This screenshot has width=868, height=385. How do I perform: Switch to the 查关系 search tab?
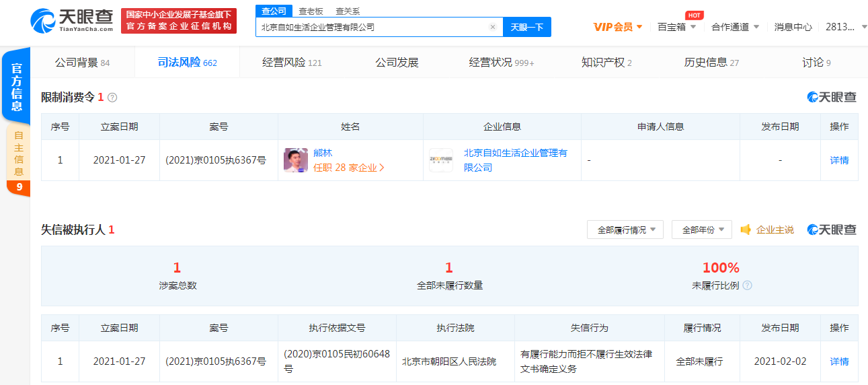click(x=348, y=11)
